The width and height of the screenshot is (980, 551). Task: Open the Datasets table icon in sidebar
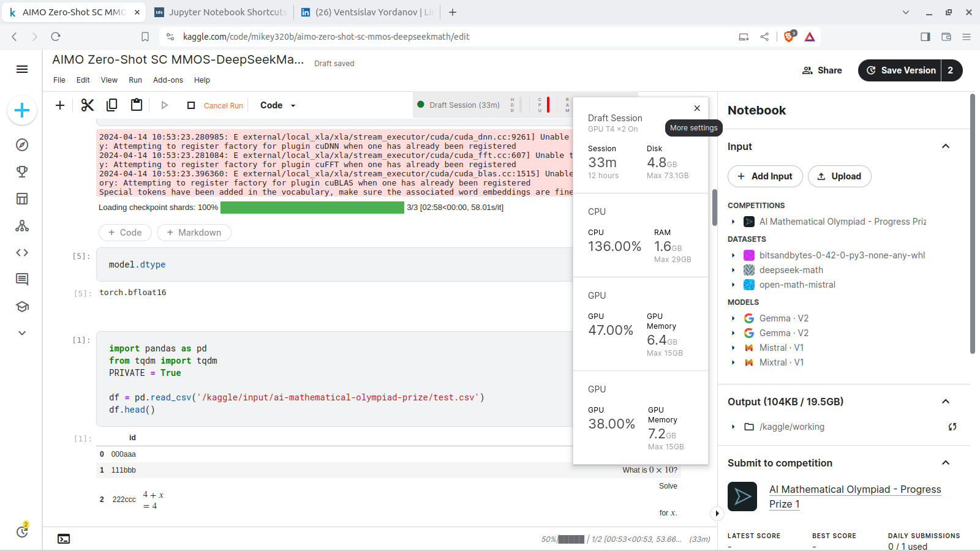(x=22, y=199)
